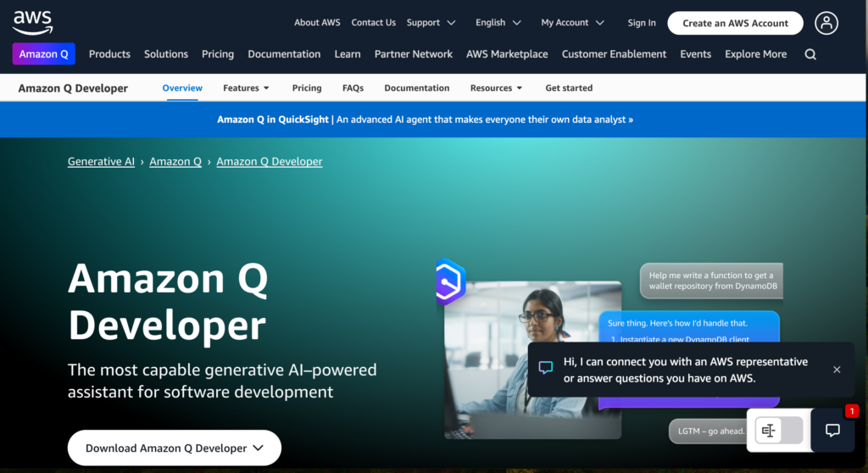
Task: Open the Contact Us link
Action: tap(374, 23)
